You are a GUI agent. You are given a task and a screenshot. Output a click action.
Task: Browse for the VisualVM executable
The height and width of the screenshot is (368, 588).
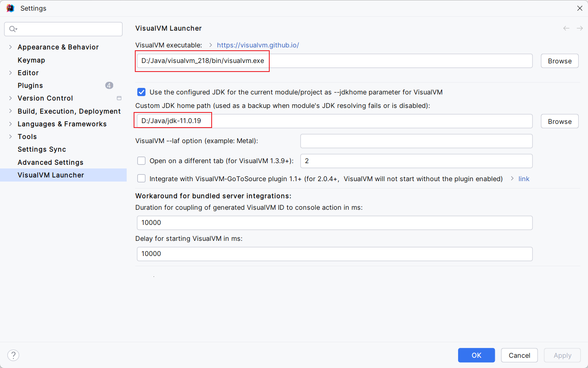click(559, 61)
